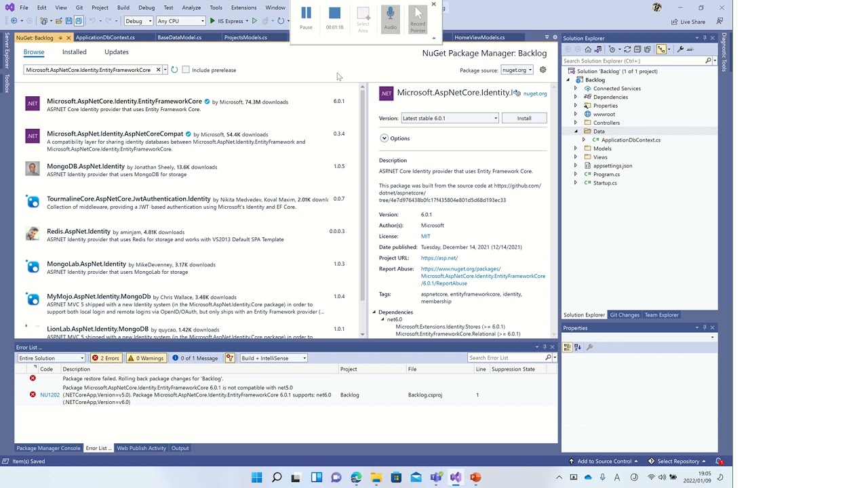Stop the screen recording
Image resolution: width=868 pixels, height=488 pixels.
[334, 18]
